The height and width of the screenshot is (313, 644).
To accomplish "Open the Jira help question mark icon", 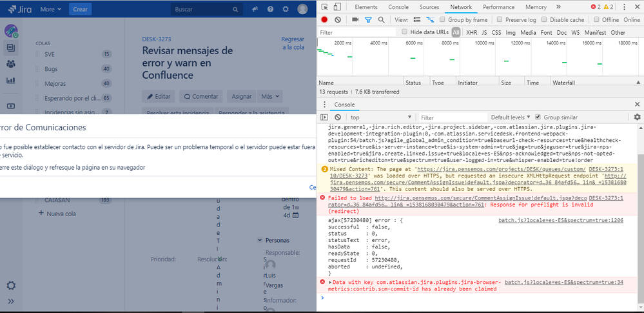I will (x=270, y=9).
